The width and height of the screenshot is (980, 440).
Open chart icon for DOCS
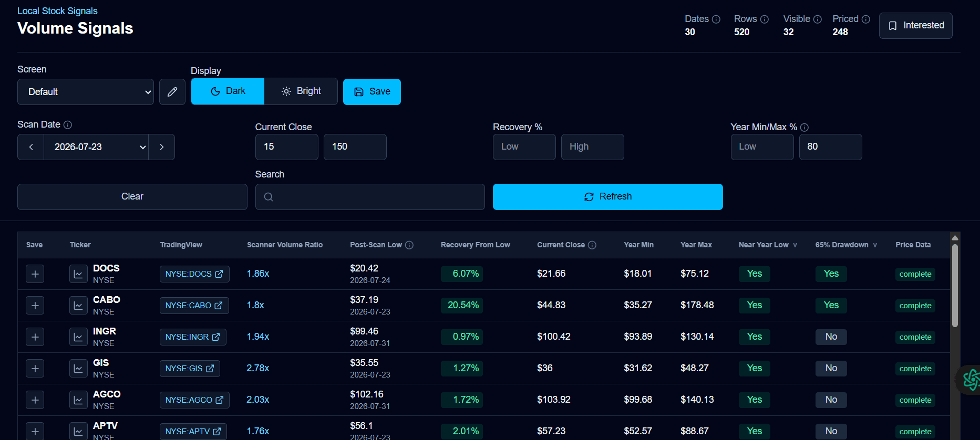click(x=78, y=274)
